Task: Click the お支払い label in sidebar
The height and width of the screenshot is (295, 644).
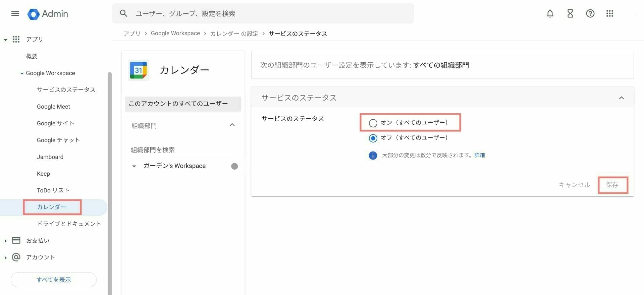Action: coord(38,240)
